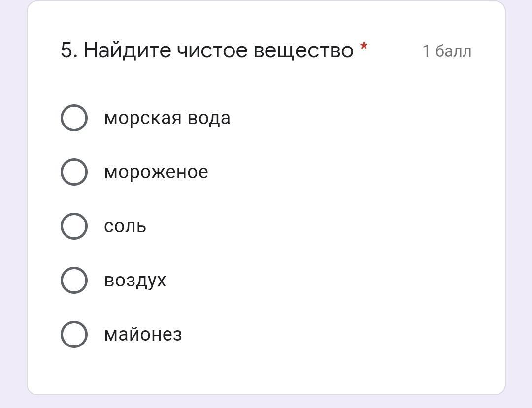This screenshot has height=408, width=532.
Task: Select the «морская вода» radio button
Action: [74, 118]
